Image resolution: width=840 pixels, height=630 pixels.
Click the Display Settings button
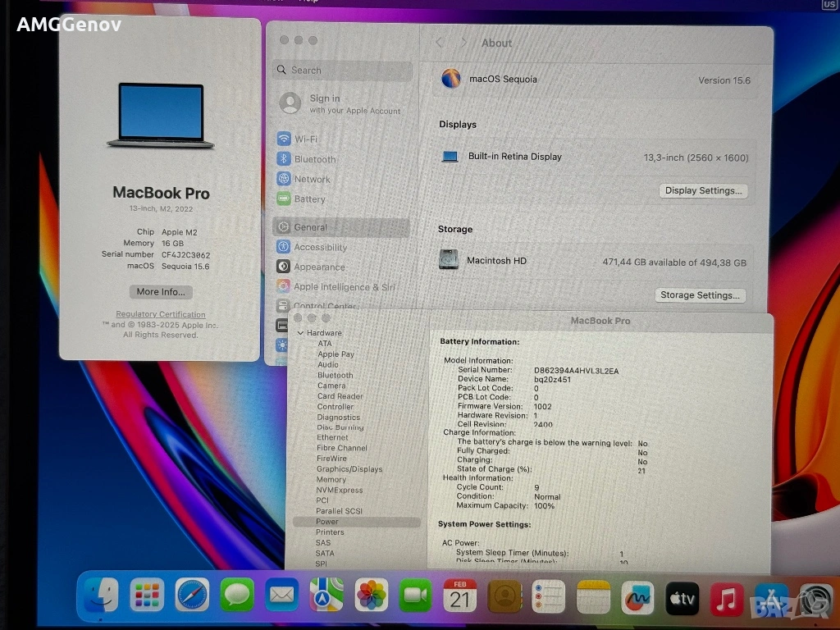(703, 190)
